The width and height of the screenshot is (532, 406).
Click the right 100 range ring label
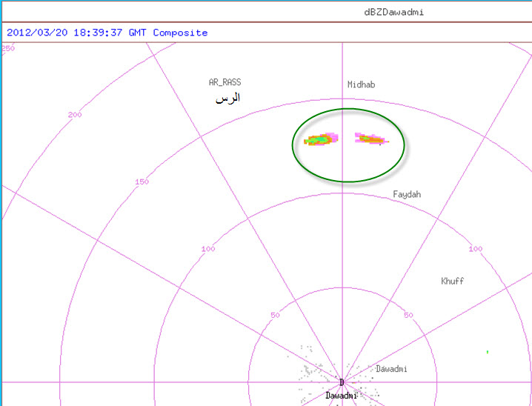tap(476, 249)
